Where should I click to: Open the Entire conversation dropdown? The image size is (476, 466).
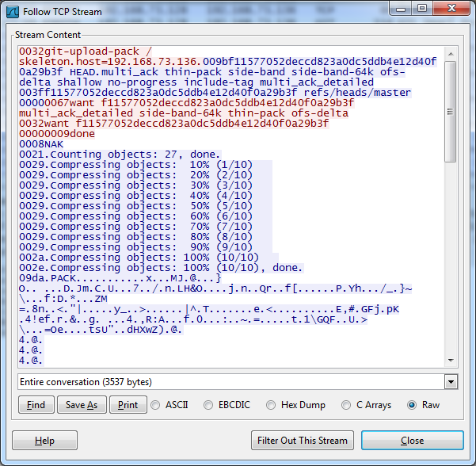click(x=451, y=382)
